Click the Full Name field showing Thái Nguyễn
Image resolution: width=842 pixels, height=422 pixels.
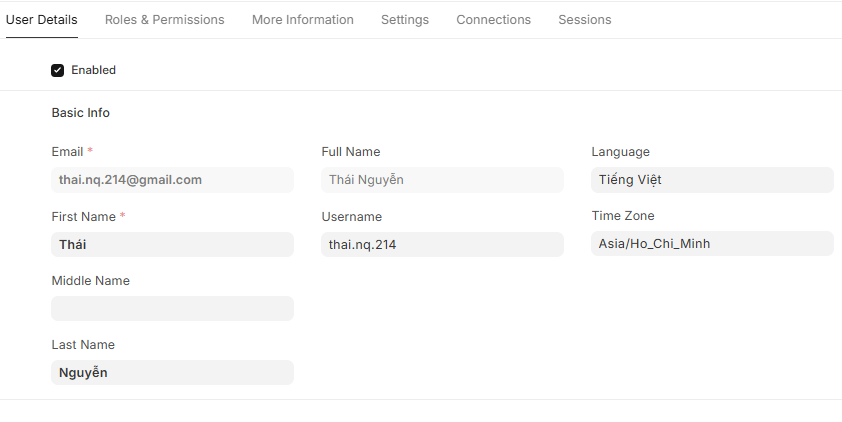442,180
